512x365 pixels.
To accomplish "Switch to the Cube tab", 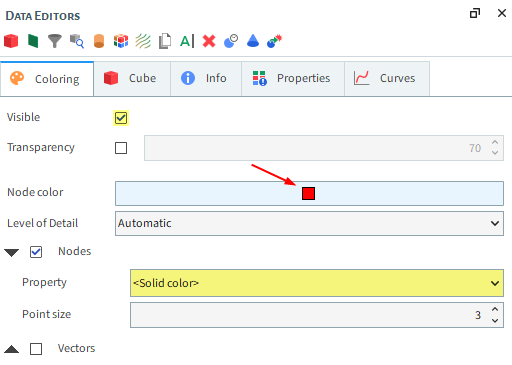I will click(x=132, y=78).
